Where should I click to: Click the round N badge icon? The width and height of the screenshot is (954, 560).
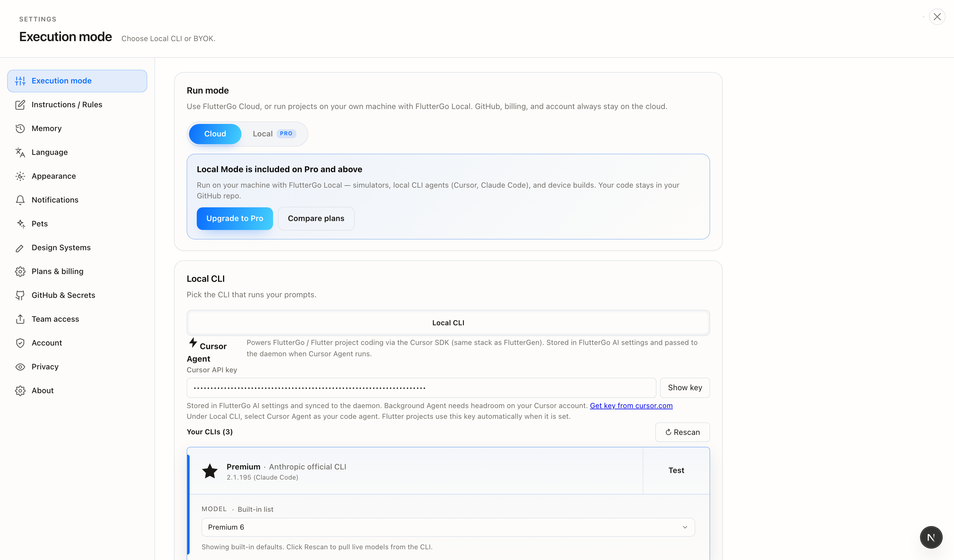point(931,537)
